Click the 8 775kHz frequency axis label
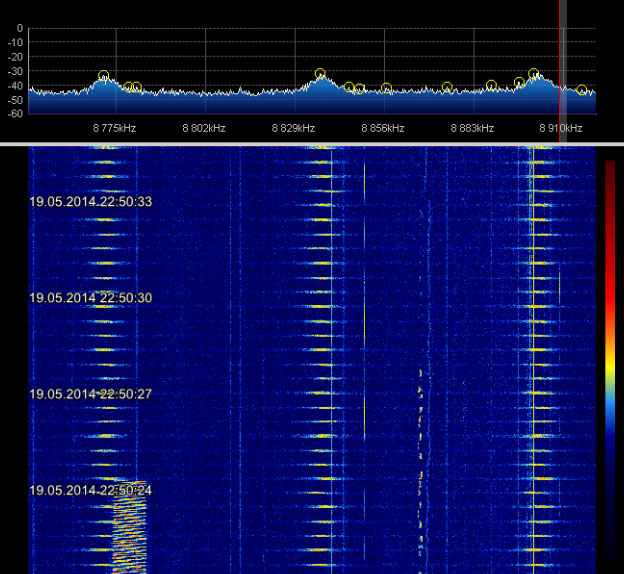Image resolution: width=624 pixels, height=574 pixels. point(115,128)
